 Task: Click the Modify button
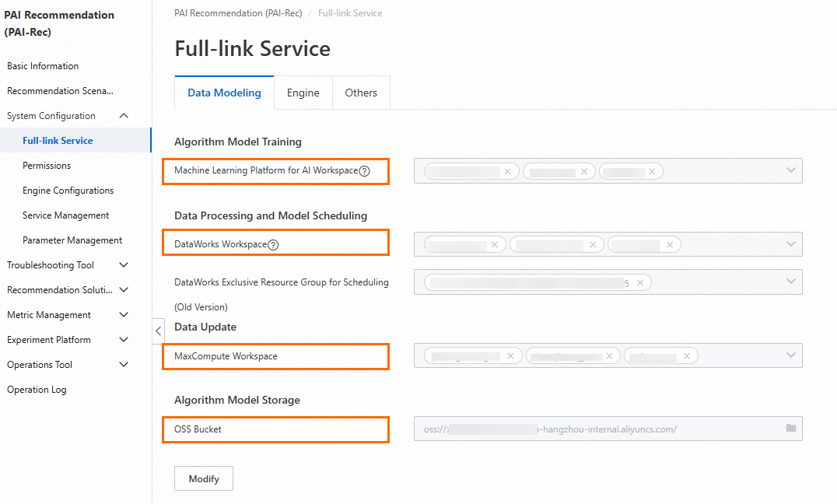tap(204, 479)
